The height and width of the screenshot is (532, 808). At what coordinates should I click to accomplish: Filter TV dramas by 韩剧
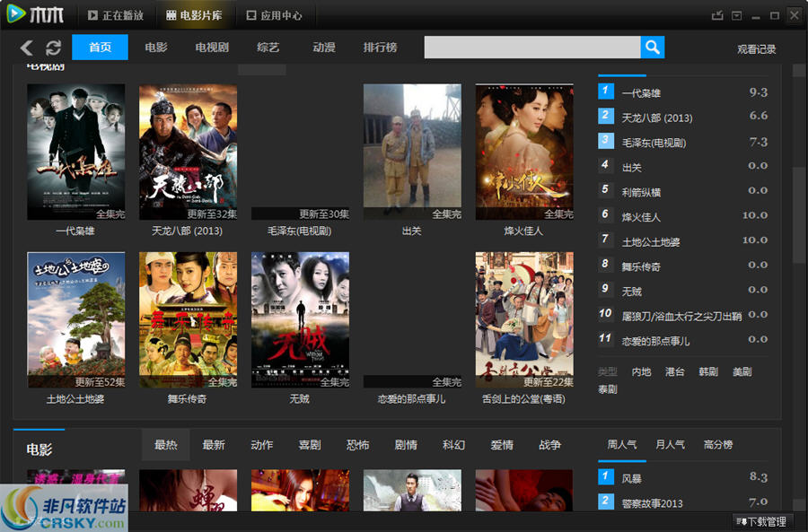pyautogui.click(x=708, y=372)
